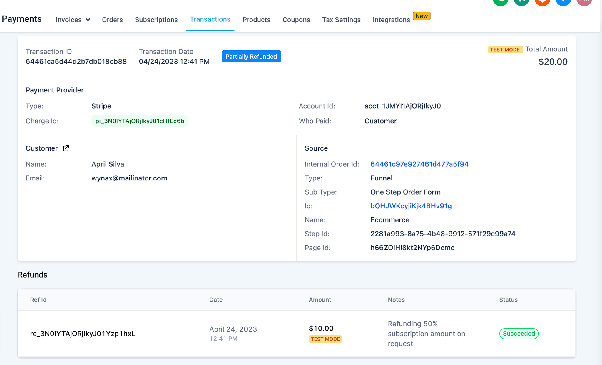Viewport: 602px width, 365px height.
Task: Click the Test Mode badge under $10.00
Action: click(x=325, y=339)
